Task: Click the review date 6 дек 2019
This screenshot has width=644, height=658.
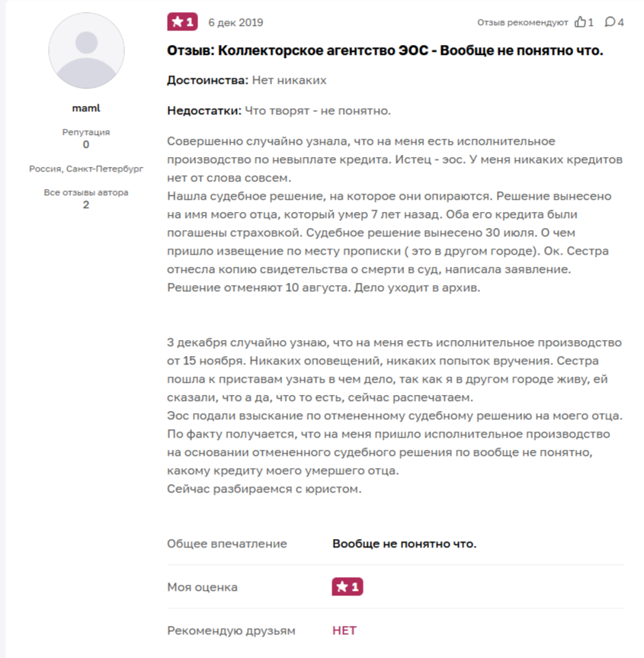Action: click(235, 22)
